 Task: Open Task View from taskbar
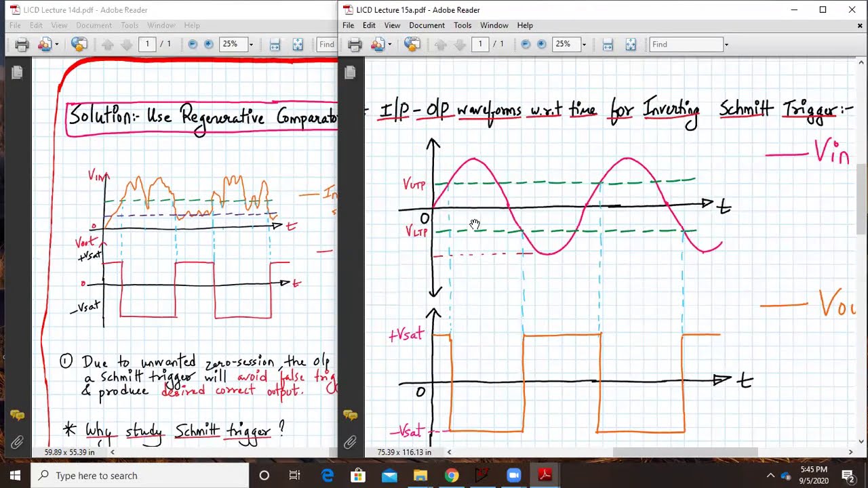294,475
